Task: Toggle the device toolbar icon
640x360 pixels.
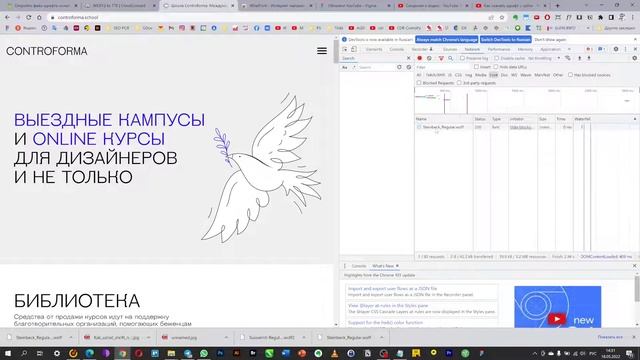Action: (x=354, y=49)
